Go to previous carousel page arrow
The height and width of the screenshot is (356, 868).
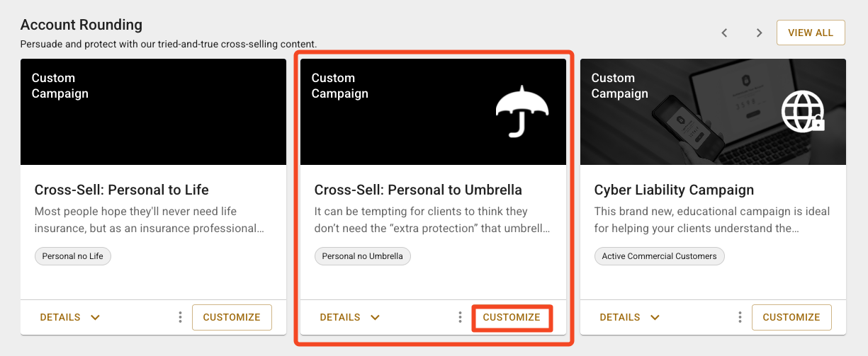pos(724,33)
